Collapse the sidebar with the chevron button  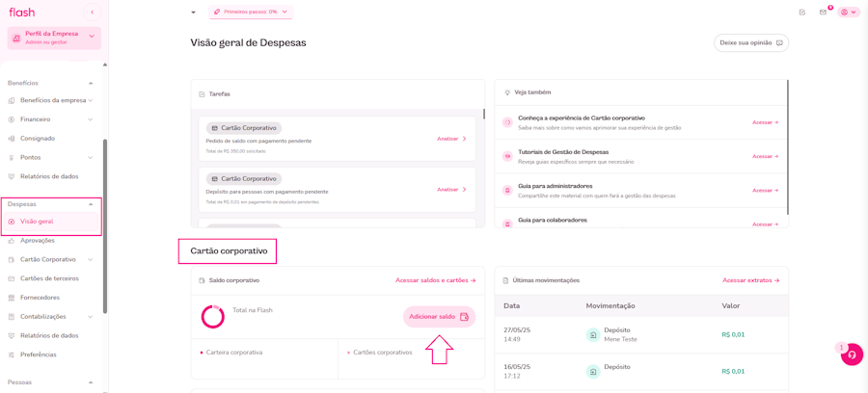point(92,13)
